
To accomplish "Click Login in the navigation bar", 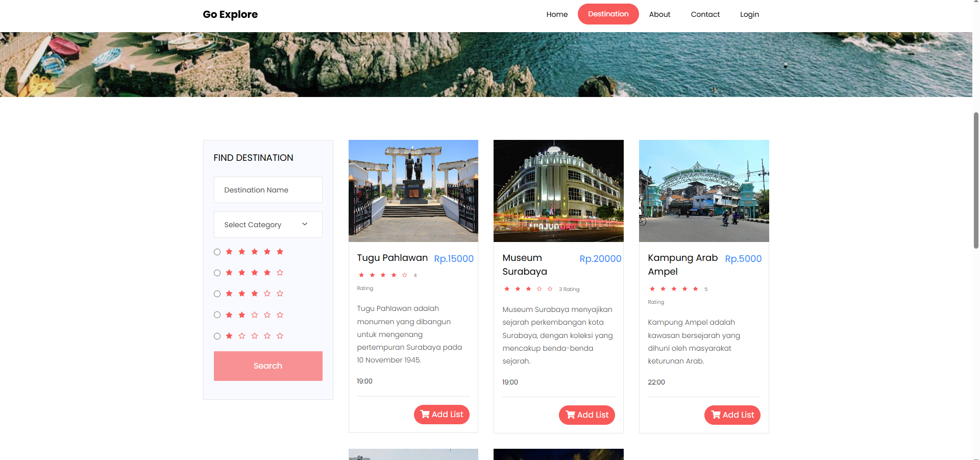I will tap(749, 14).
